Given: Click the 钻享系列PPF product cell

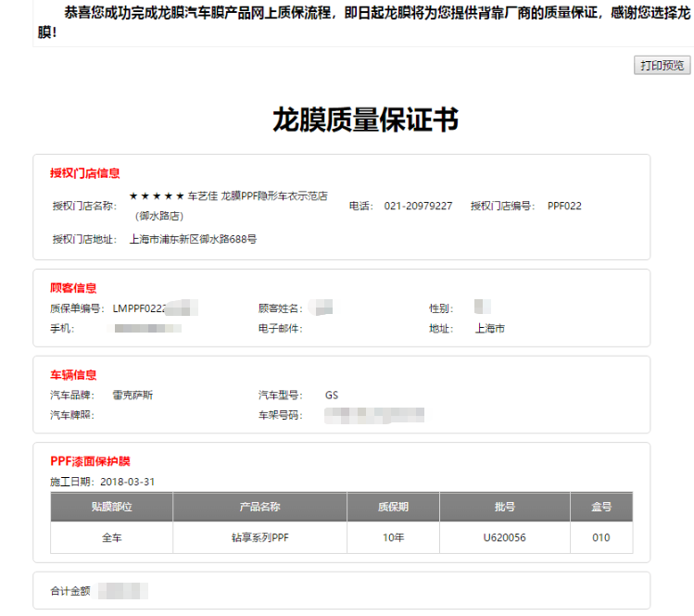Looking at the screenshot, I should [259, 537].
